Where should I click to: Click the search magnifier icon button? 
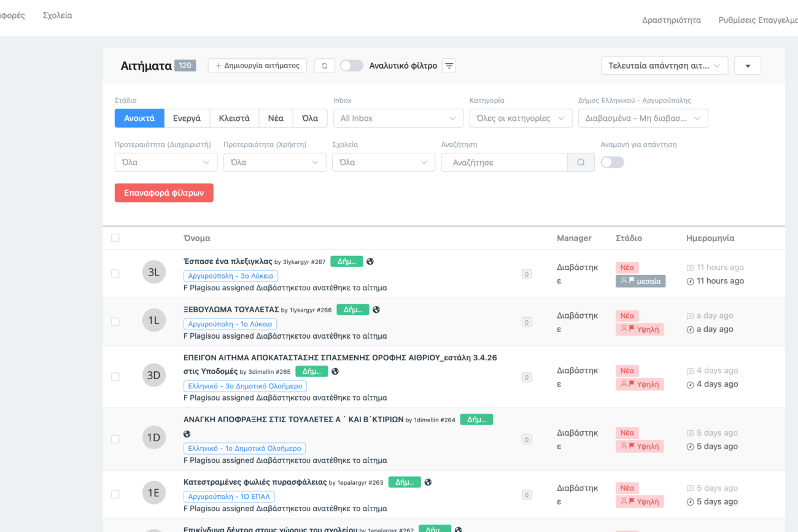coord(581,163)
